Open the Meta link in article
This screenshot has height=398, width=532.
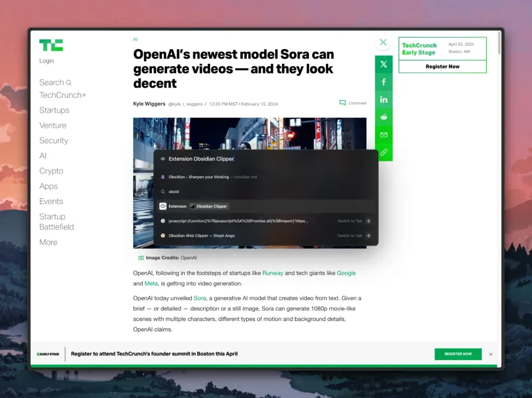[151, 283]
